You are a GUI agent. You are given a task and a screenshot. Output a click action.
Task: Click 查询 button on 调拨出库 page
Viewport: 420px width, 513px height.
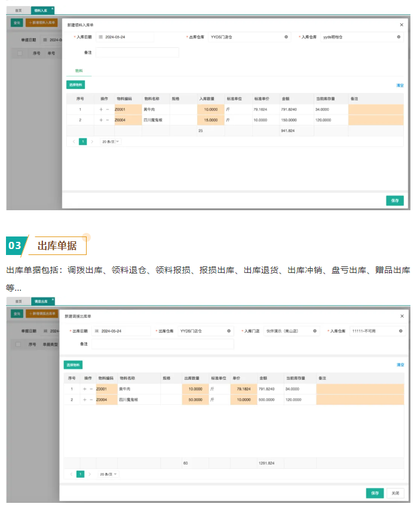click(x=17, y=314)
